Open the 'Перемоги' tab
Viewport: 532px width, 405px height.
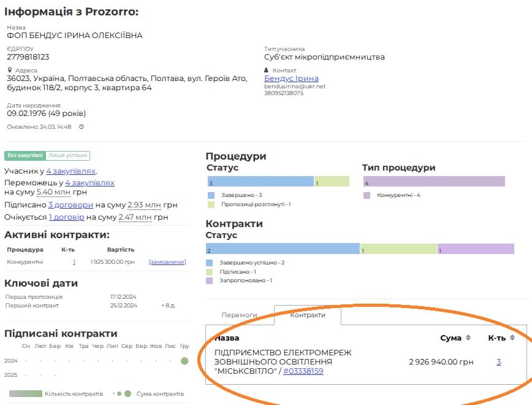239,315
